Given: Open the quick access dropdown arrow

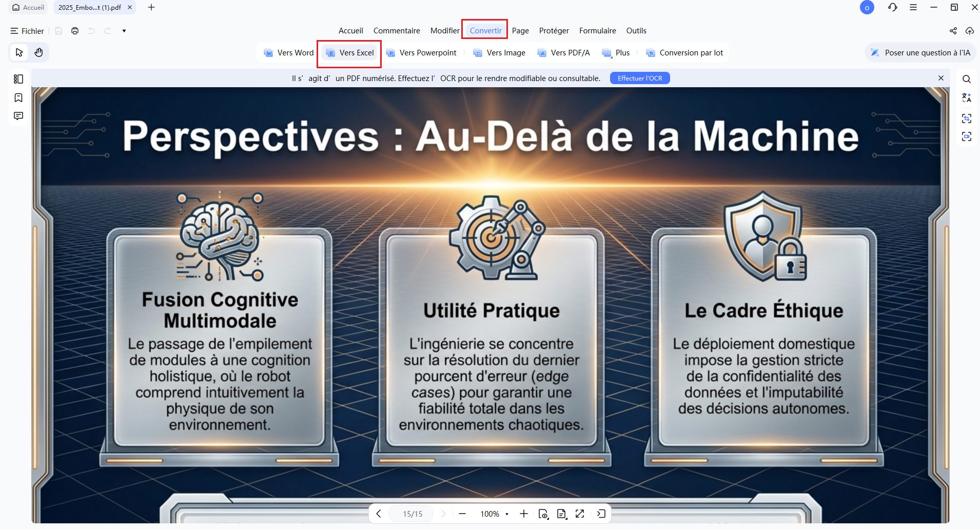Looking at the screenshot, I should 124,31.
